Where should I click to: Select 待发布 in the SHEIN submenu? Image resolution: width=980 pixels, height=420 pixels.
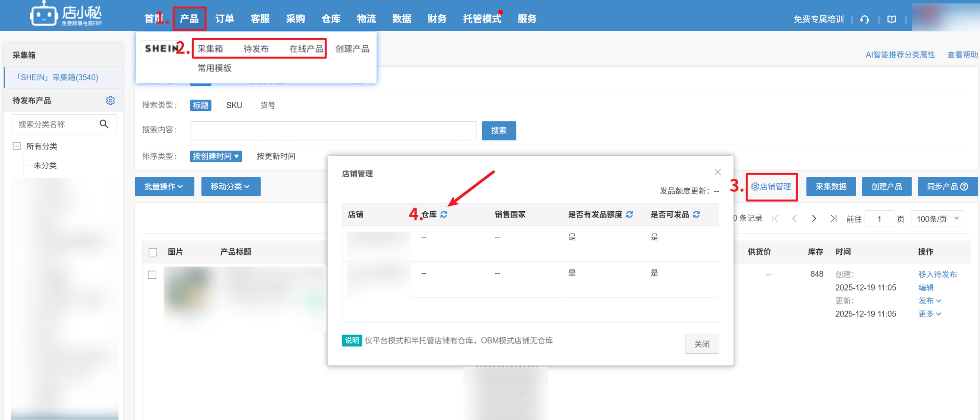tap(256, 49)
